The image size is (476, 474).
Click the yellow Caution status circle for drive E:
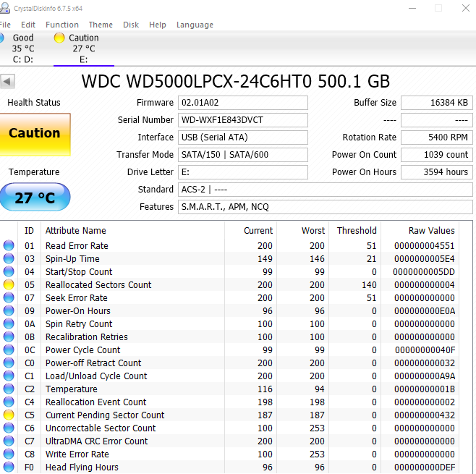click(59, 38)
